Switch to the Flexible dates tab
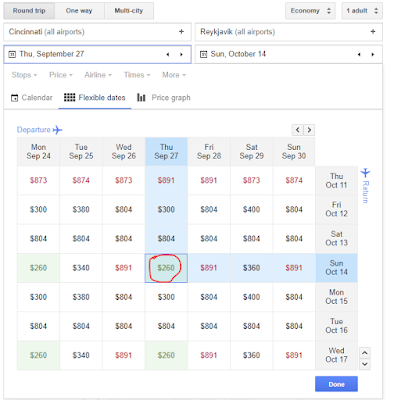Image resolution: width=394 pixels, height=400 pixels. click(x=95, y=98)
